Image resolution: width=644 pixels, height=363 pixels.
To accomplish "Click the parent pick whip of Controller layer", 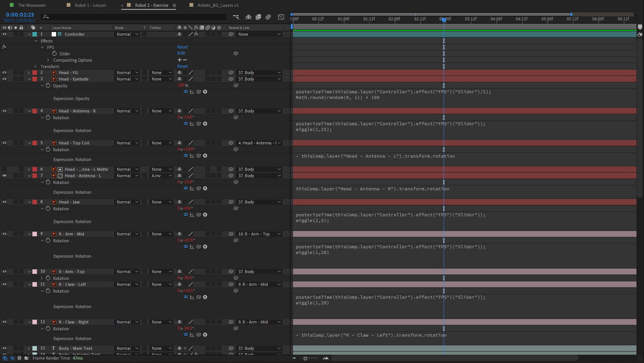I will (x=231, y=34).
